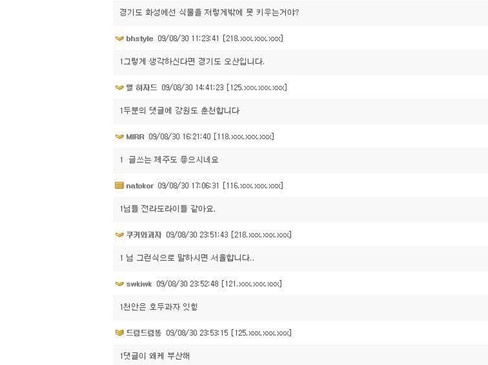This screenshot has height=365, width=488.
Task: Open user natokor's profile name
Action: [x=139, y=186]
